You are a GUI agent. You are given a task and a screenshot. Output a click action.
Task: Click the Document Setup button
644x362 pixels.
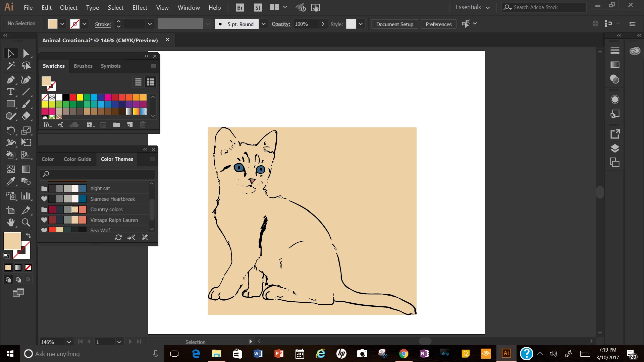[394, 24]
